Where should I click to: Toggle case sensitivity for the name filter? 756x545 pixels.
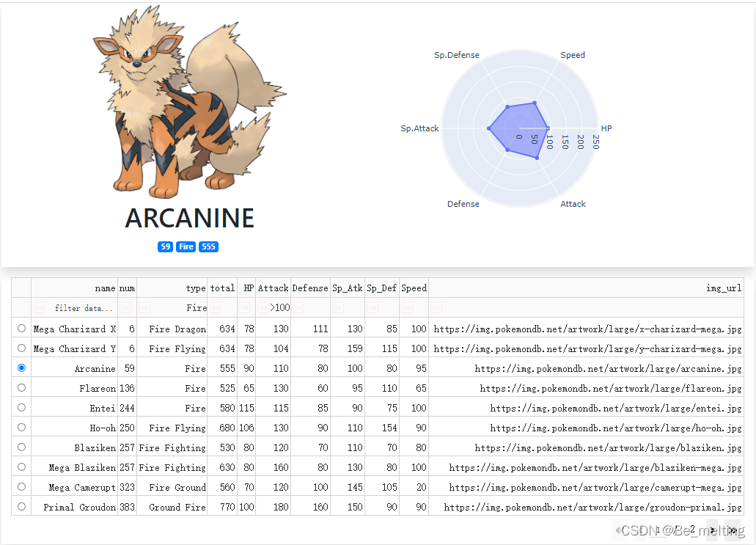(x=39, y=307)
